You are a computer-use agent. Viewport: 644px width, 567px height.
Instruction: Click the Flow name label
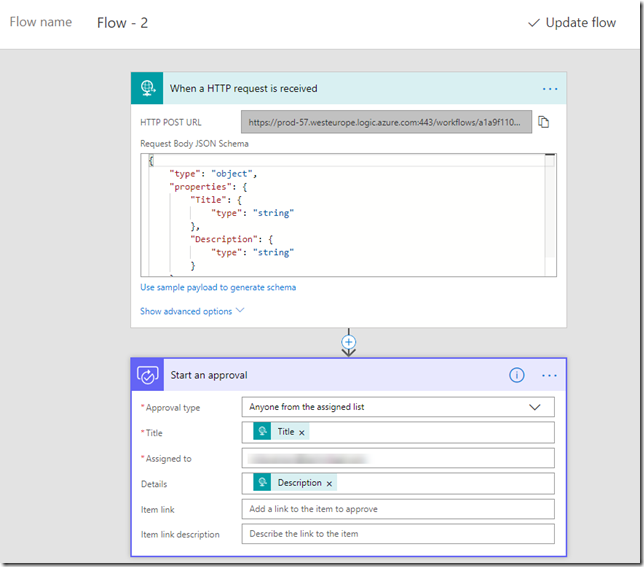tap(41, 22)
